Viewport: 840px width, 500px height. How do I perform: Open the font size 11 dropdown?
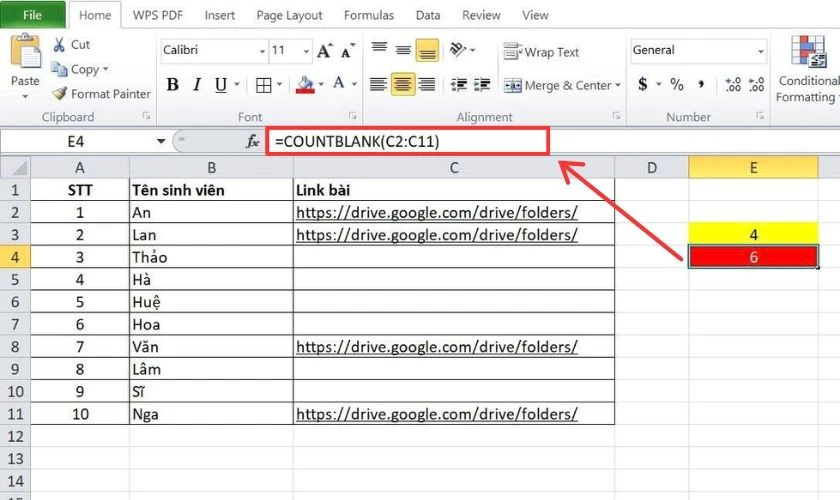[x=306, y=51]
